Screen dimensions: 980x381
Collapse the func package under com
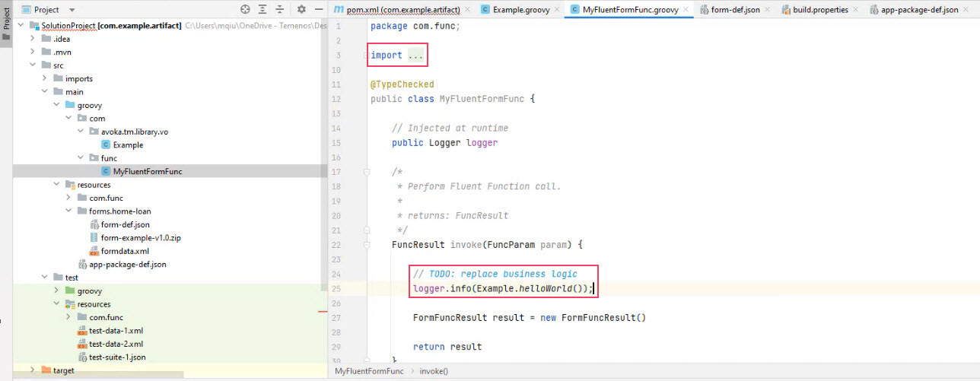[81, 158]
